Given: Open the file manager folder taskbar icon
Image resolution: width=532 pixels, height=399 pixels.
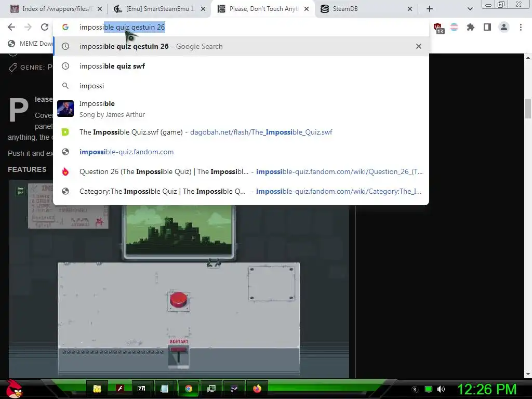Looking at the screenshot, I should (97, 389).
